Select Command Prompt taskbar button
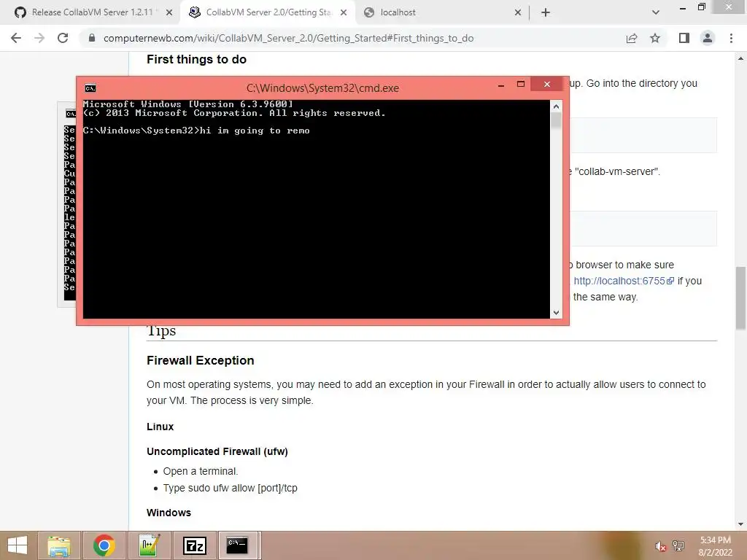 coord(239,545)
